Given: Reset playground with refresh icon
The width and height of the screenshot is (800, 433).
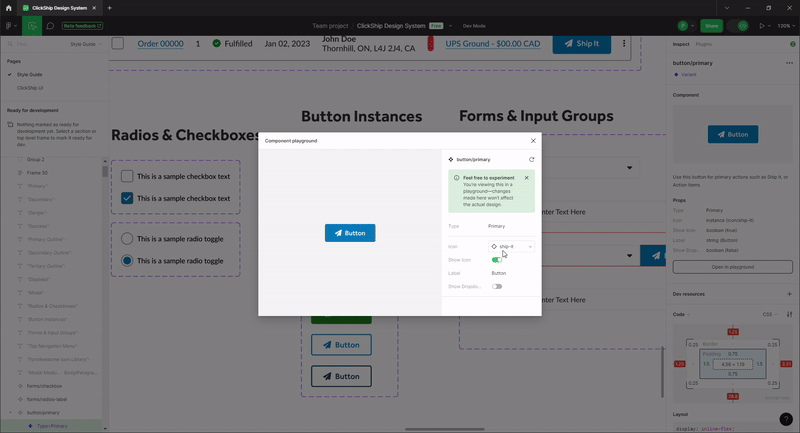Looking at the screenshot, I should coord(531,160).
